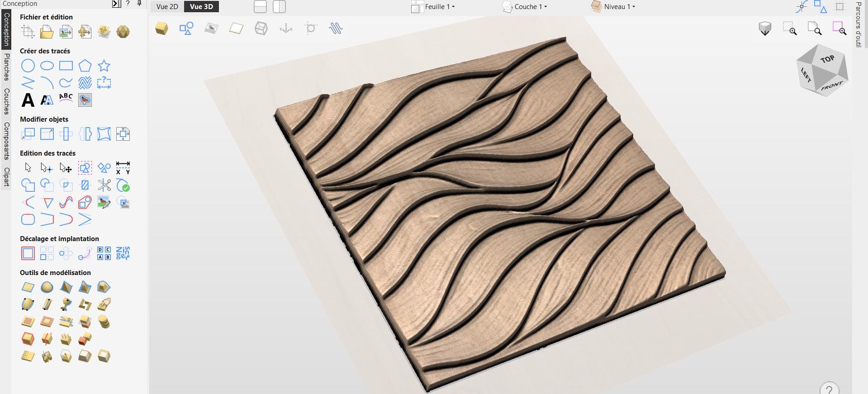
Task: Toggle the flat material plane view
Action: [236, 28]
